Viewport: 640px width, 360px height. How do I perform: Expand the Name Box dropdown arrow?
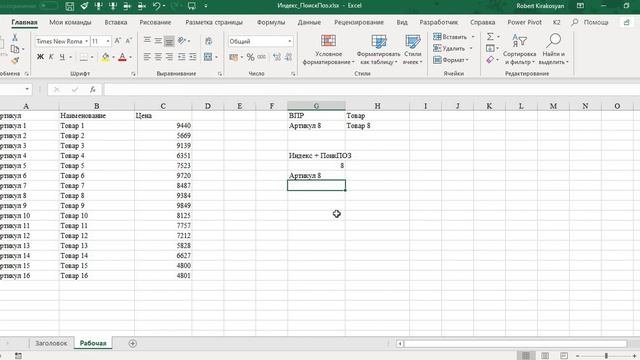tap(27, 89)
